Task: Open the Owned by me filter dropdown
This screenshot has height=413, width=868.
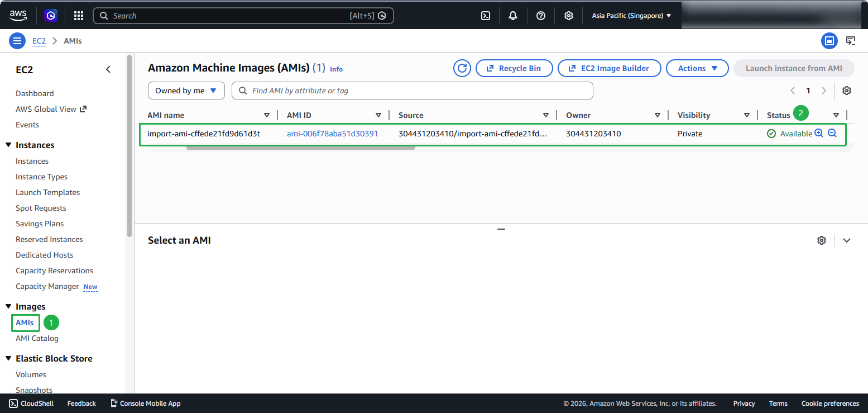Action: pyautogui.click(x=186, y=91)
